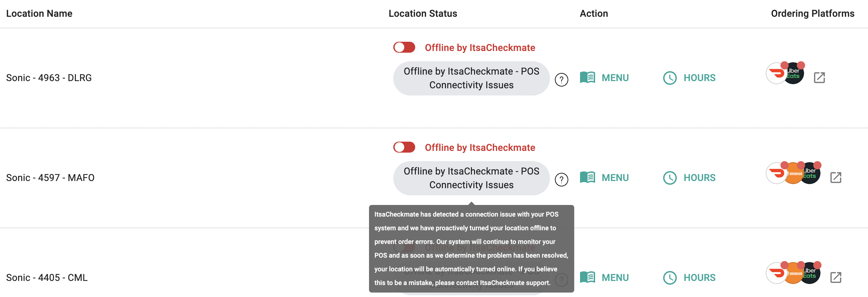Click the help icon for Sonic - 4963 - DLRG
The height and width of the screenshot is (297, 868).
click(x=561, y=80)
